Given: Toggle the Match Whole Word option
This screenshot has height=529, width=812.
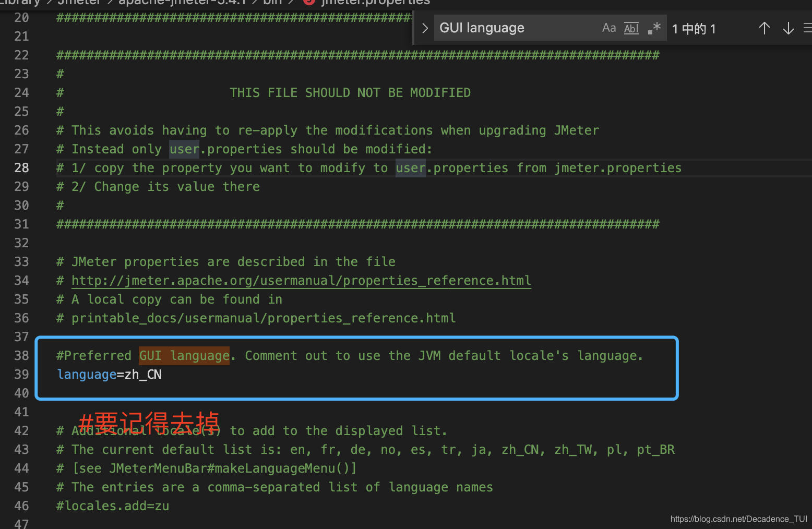Looking at the screenshot, I should 631,28.
